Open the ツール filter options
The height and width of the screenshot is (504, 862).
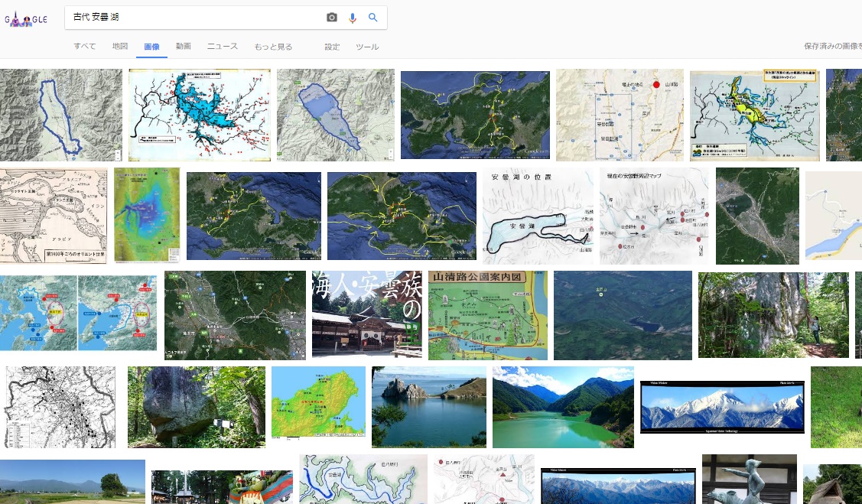pyautogui.click(x=367, y=47)
